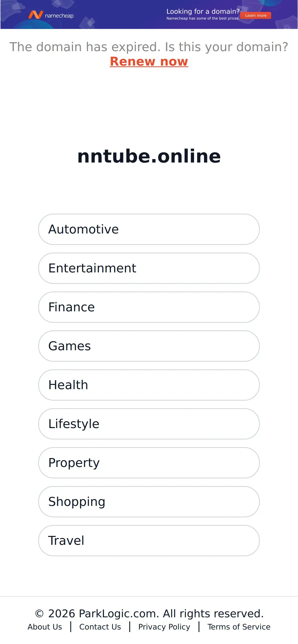The height and width of the screenshot is (644, 298).
Task: Go to the Games category
Action: (149, 346)
